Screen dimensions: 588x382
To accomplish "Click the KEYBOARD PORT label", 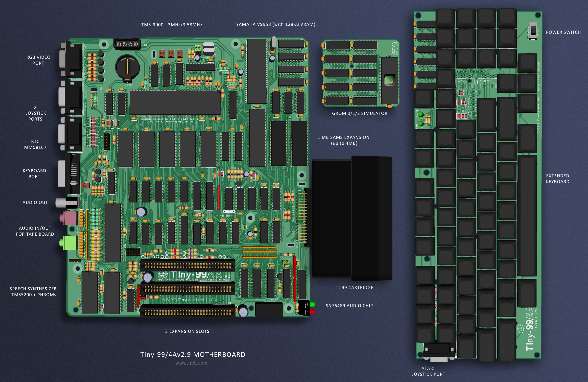I will click(34, 174).
